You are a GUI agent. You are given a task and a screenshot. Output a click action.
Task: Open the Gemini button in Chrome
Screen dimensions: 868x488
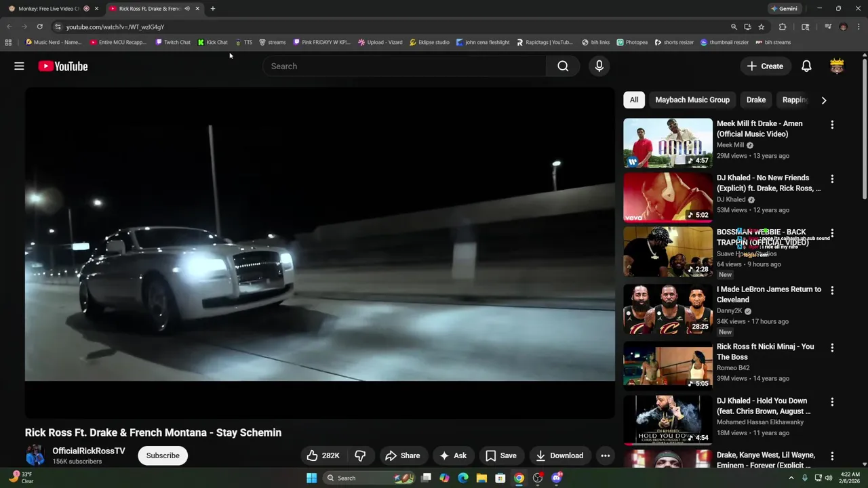point(784,9)
